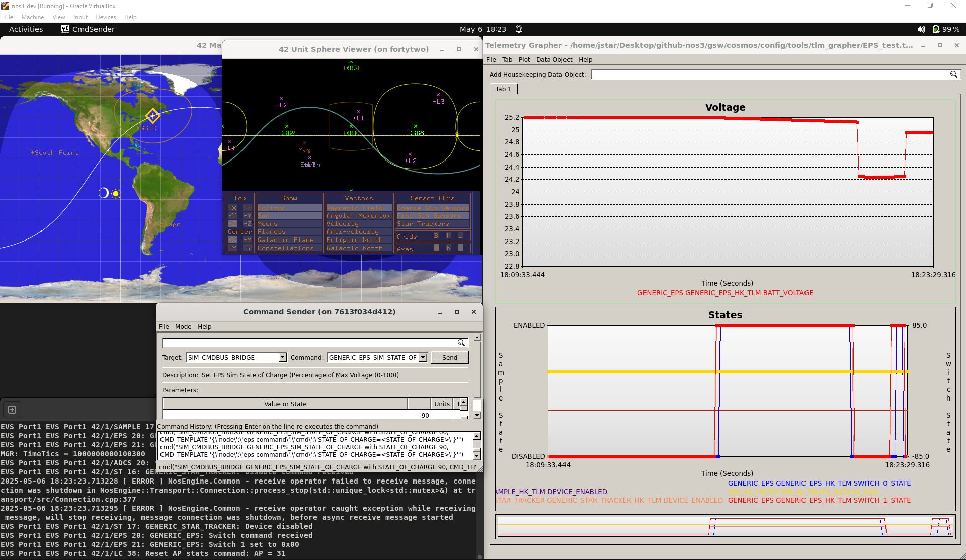Toggle Axes L option in Sphere Viewer
The height and width of the screenshot is (560, 966).
pyautogui.click(x=461, y=248)
